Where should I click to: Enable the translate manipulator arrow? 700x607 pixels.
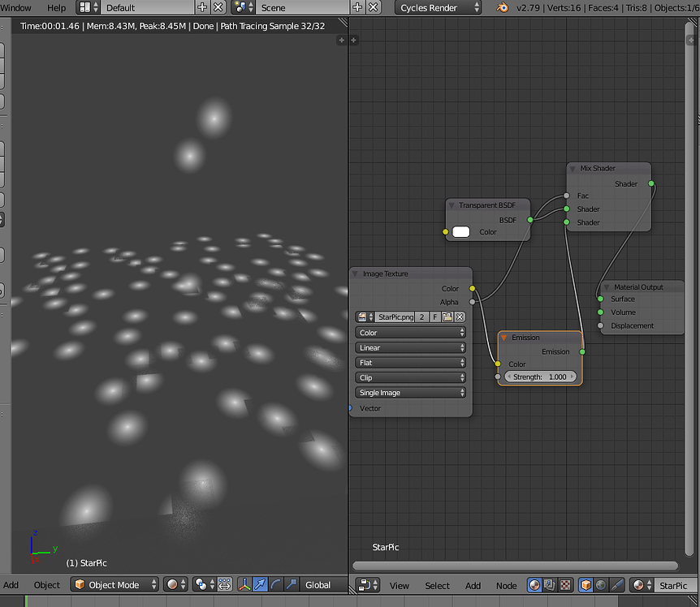point(260,585)
